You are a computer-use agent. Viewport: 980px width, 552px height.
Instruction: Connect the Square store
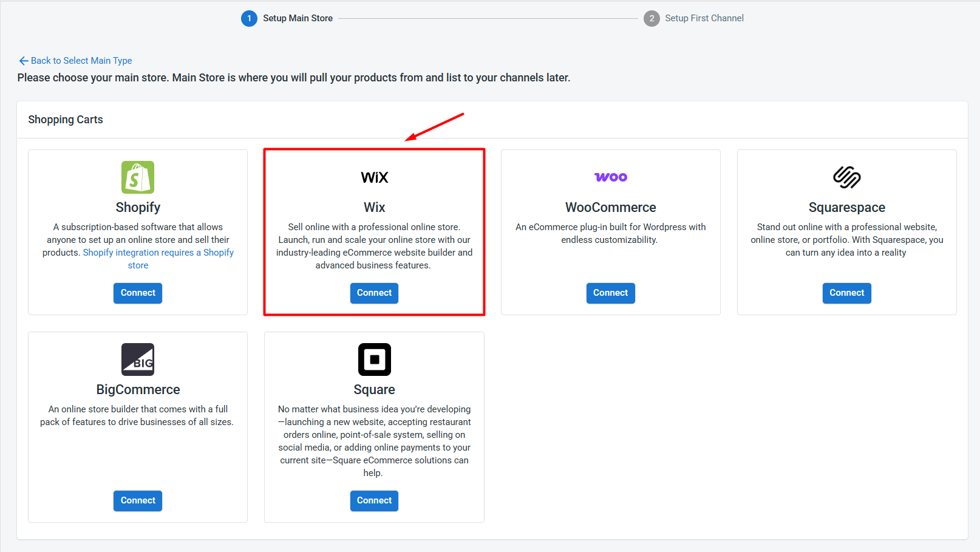[374, 500]
